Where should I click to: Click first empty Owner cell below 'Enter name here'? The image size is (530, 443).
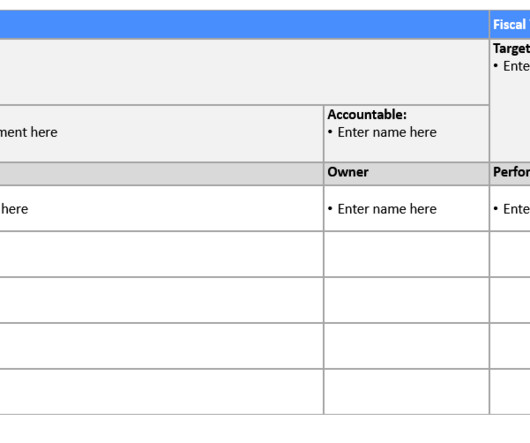click(406, 254)
